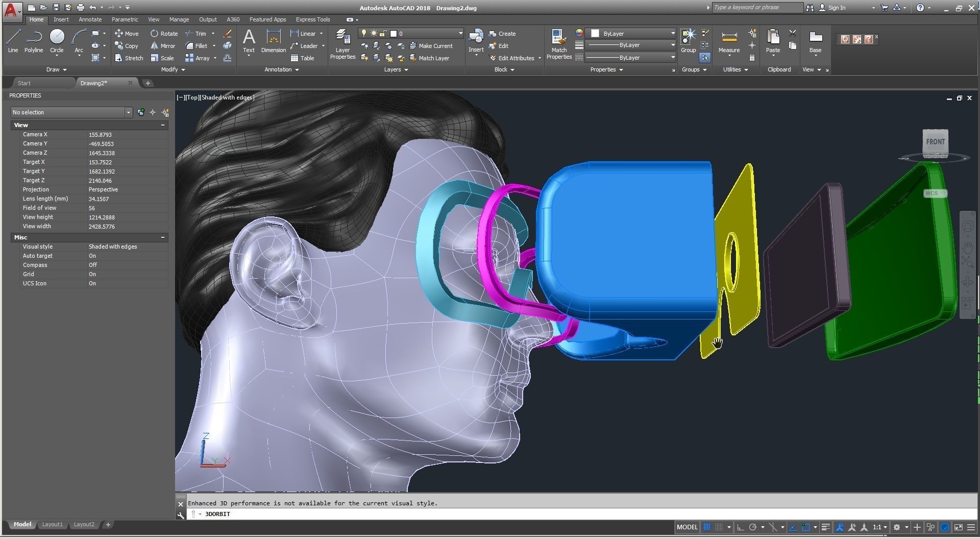This screenshot has height=539, width=980.
Task: Open the layer dropdown showing layer 0
Action: point(411,33)
